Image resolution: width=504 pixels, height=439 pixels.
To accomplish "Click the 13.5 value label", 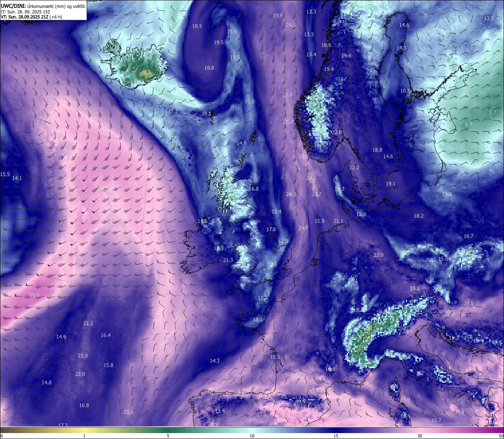I will (x=489, y=18).
